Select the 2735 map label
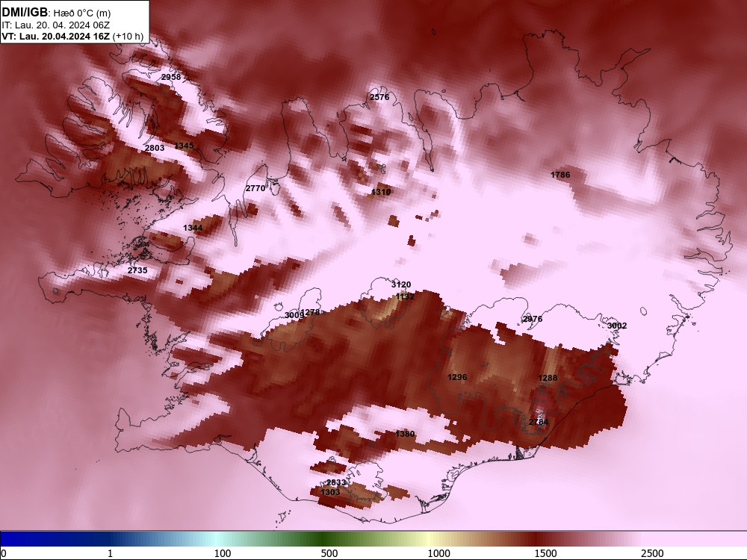747x560 pixels. click(137, 270)
